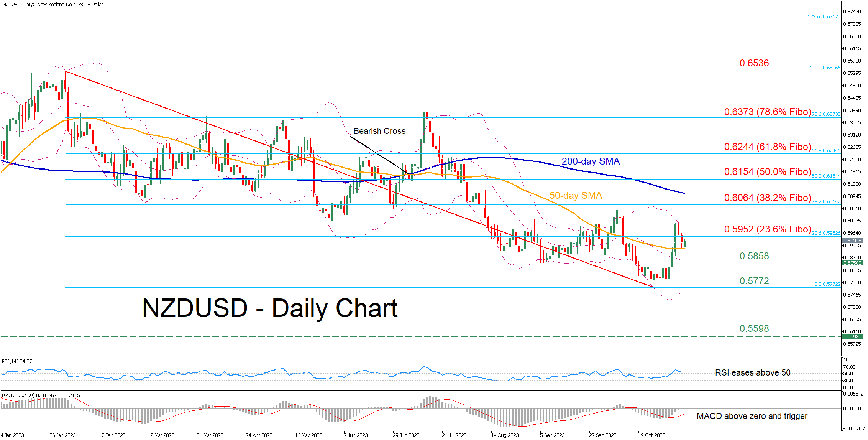This screenshot has width=868, height=440.
Task: Click the 0.6536 red price label
Action: (x=754, y=63)
